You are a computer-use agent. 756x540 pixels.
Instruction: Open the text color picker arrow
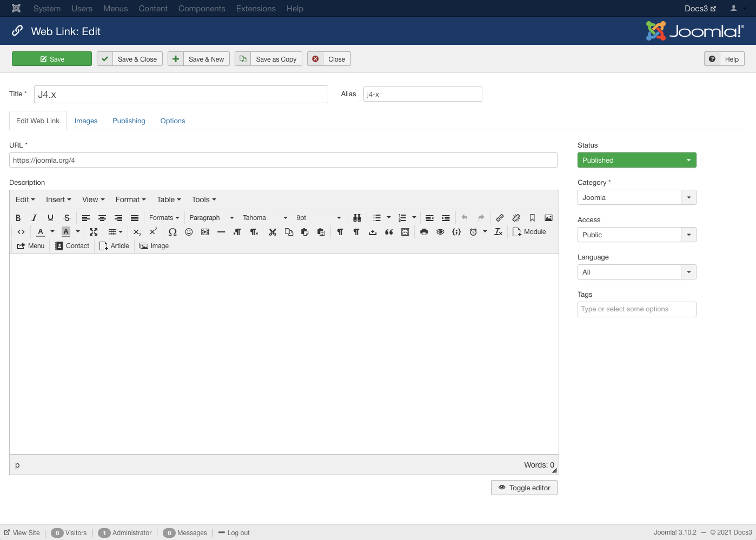(52, 232)
